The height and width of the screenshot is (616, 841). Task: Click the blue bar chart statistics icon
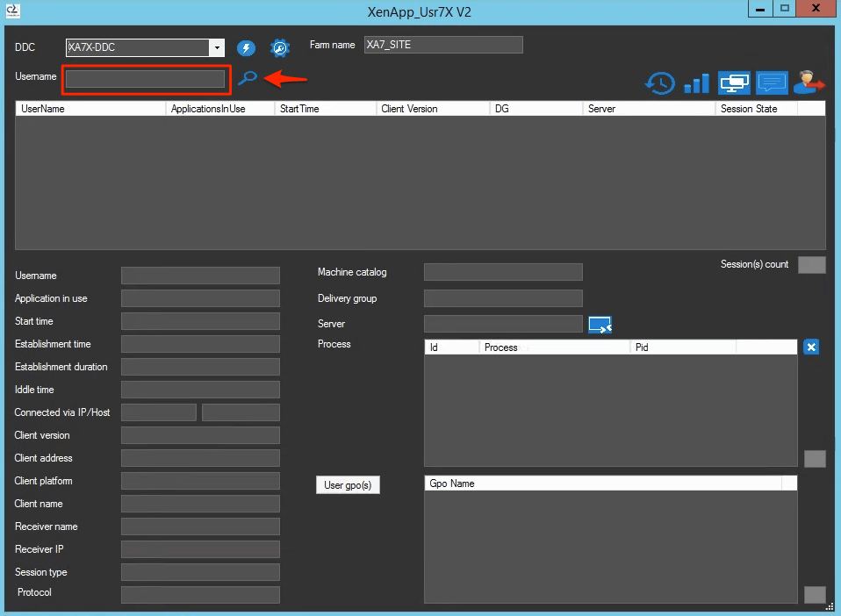click(697, 83)
